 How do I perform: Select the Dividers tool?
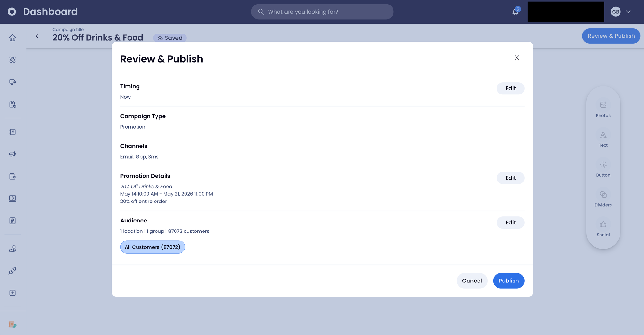point(603,199)
